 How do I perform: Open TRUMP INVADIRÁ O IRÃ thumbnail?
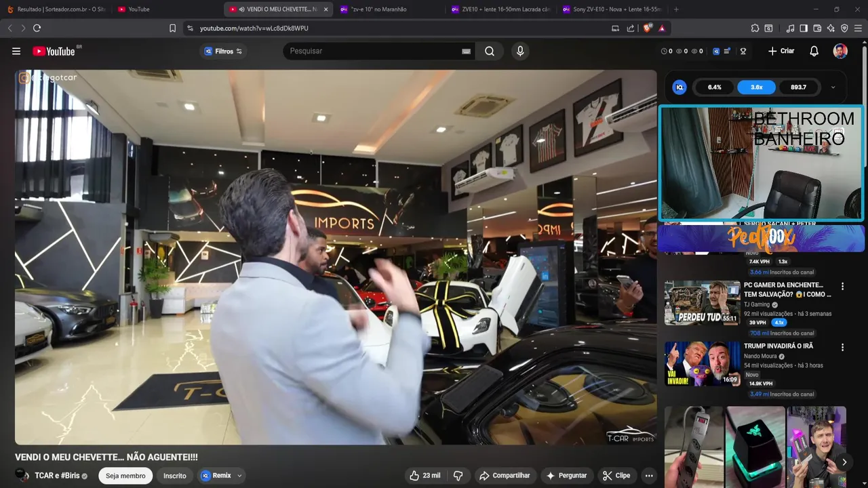(x=702, y=364)
